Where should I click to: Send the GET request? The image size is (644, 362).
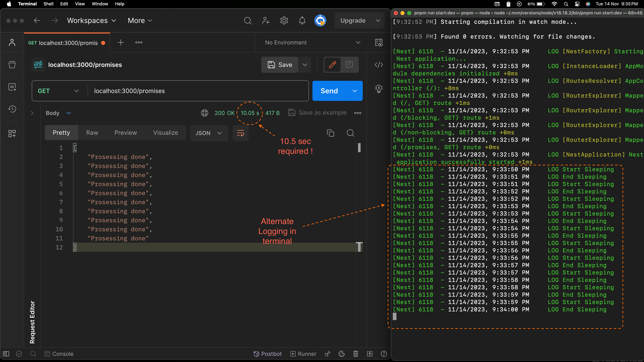[329, 91]
